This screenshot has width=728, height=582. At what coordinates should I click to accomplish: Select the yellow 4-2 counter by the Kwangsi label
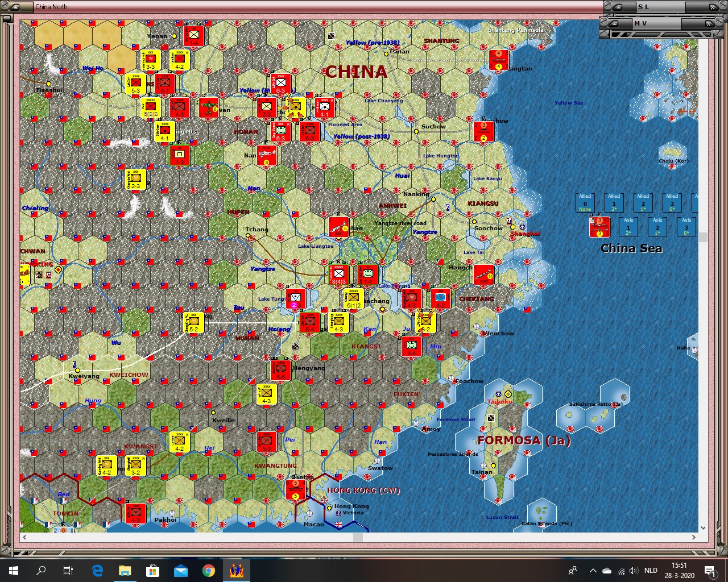[x=179, y=442]
